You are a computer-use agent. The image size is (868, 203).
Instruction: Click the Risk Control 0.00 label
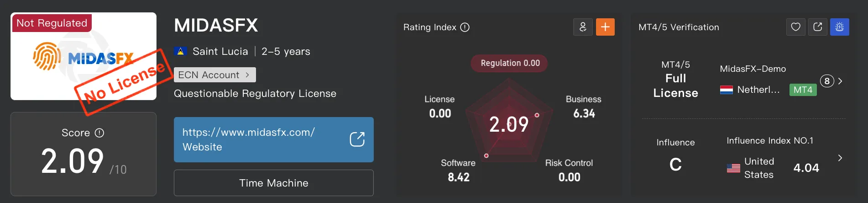pyautogui.click(x=569, y=170)
